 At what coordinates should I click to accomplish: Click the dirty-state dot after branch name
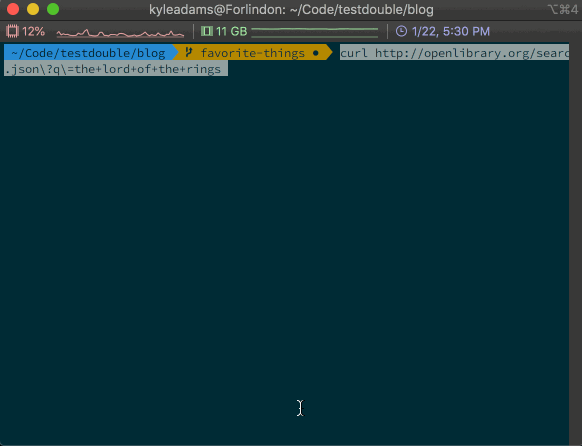pyautogui.click(x=315, y=53)
